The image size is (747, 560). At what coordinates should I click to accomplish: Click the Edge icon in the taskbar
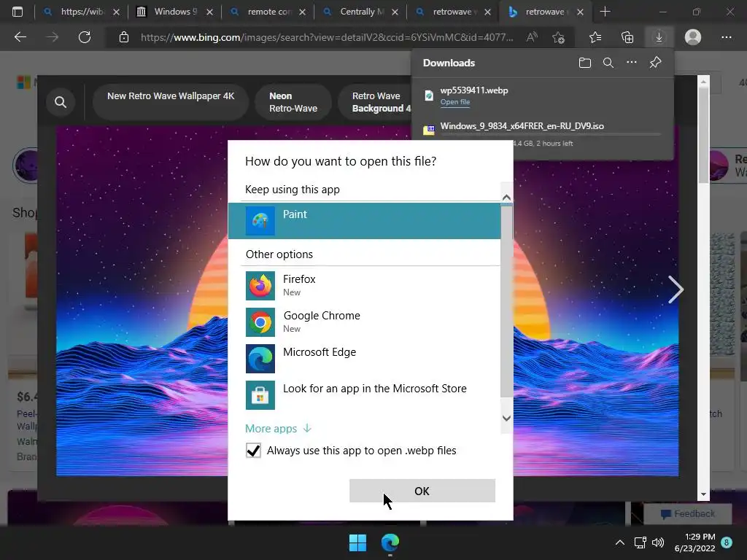(x=390, y=542)
